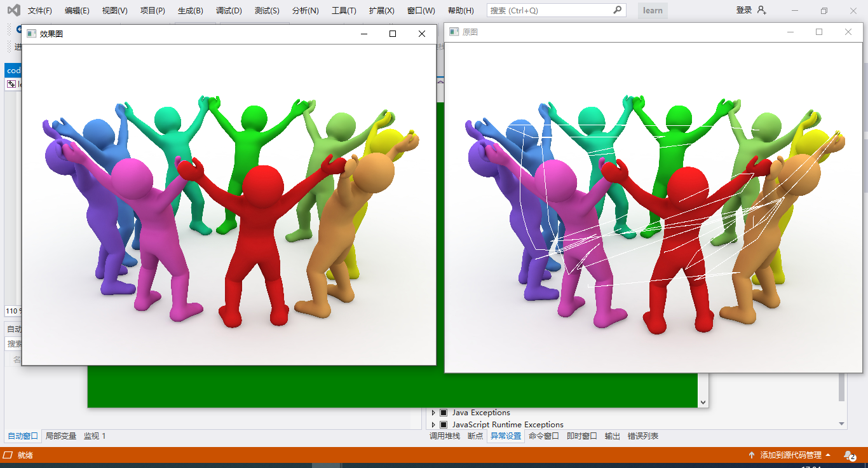Click the magnifier icon in the search box
Viewport: 868px width, 468px height.
click(x=617, y=10)
